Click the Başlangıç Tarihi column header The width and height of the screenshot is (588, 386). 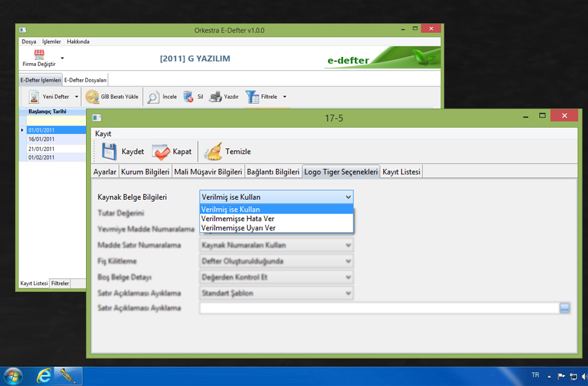[56, 111]
